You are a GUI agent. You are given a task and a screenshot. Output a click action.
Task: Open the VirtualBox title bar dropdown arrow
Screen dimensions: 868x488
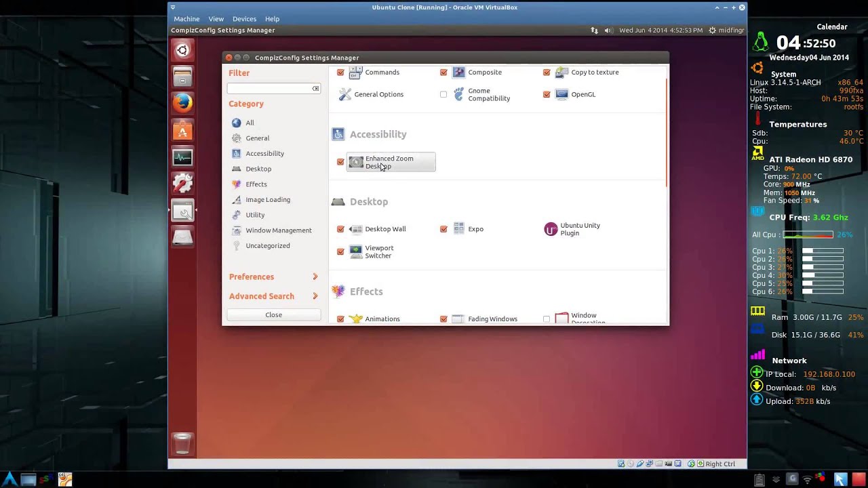click(x=173, y=7)
